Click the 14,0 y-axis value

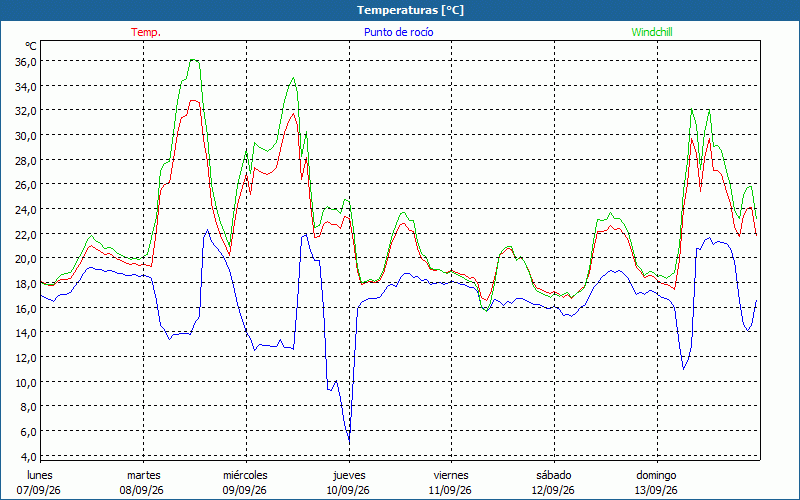point(26,333)
